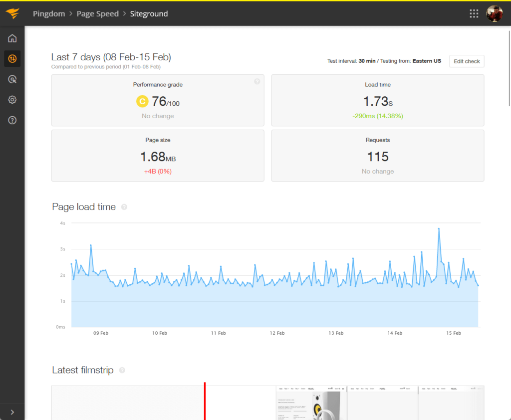511x420 pixels.
Task: Click the 115 requests value
Action: (378, 157)
